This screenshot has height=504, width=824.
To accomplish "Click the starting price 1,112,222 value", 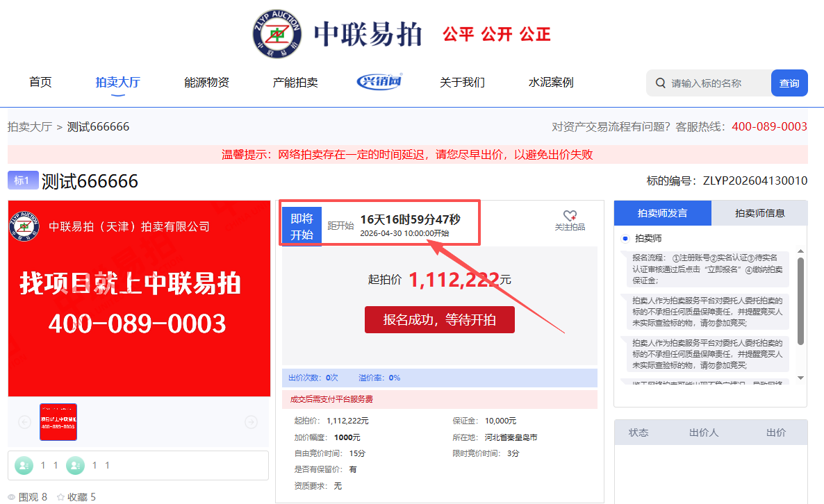I will 454,279.
